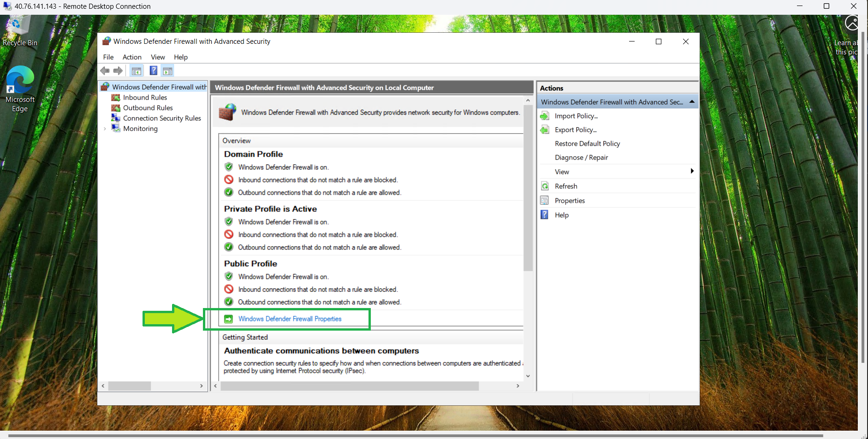Viewport: 868px width, 439px height.
Task: Click the center pane scroll up arrow
Action: coord(528,100)
